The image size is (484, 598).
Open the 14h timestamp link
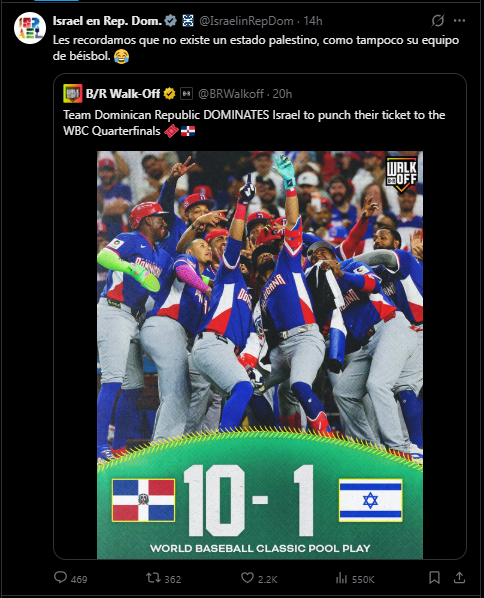click(313, 21)
